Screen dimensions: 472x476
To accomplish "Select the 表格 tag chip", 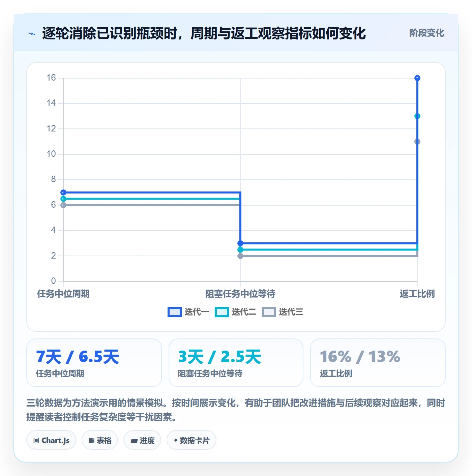I will coord(100,440).
